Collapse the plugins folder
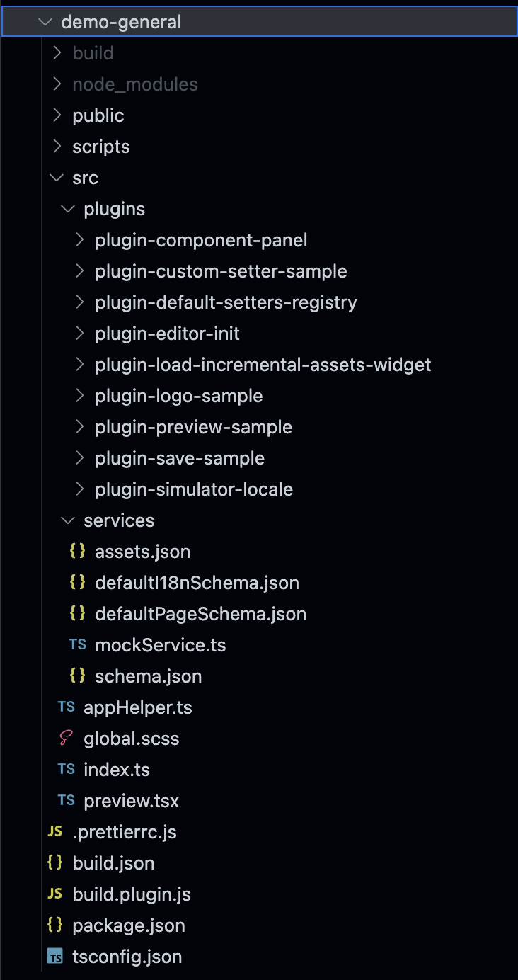This screenshot has height=980, width=518. [x=69, y=209]
